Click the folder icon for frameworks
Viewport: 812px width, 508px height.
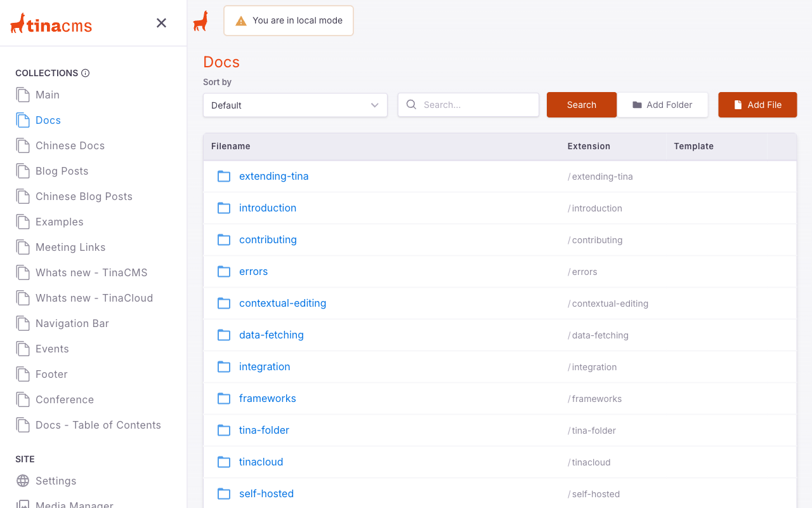(x=224, y=398)
